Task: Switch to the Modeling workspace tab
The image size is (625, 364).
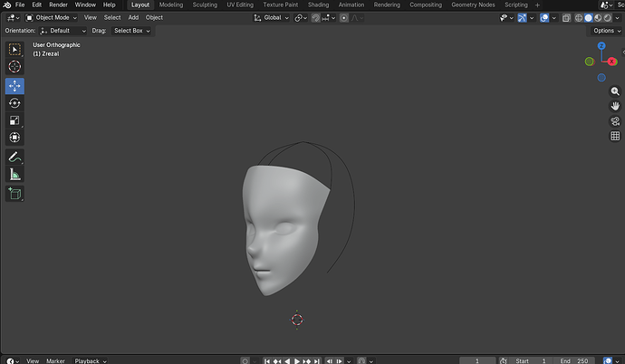Action: (171, 5)
